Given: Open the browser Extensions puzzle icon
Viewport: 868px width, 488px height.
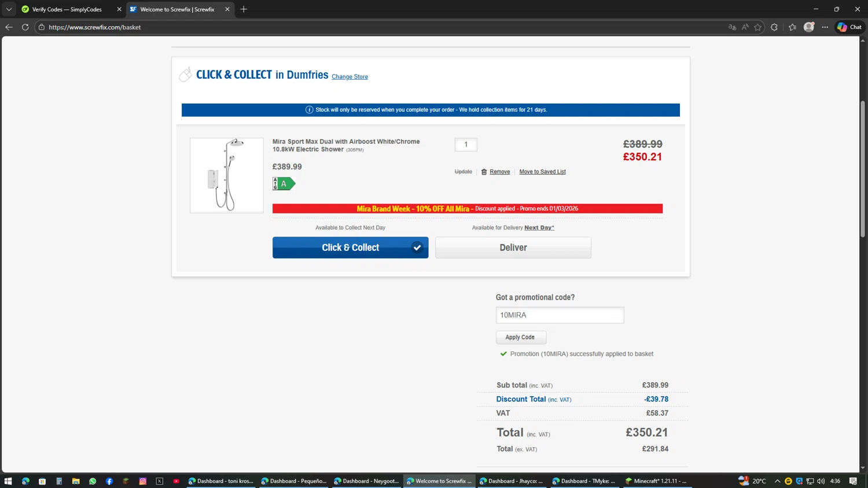Looking at the screenshot, I should point(774,27).
